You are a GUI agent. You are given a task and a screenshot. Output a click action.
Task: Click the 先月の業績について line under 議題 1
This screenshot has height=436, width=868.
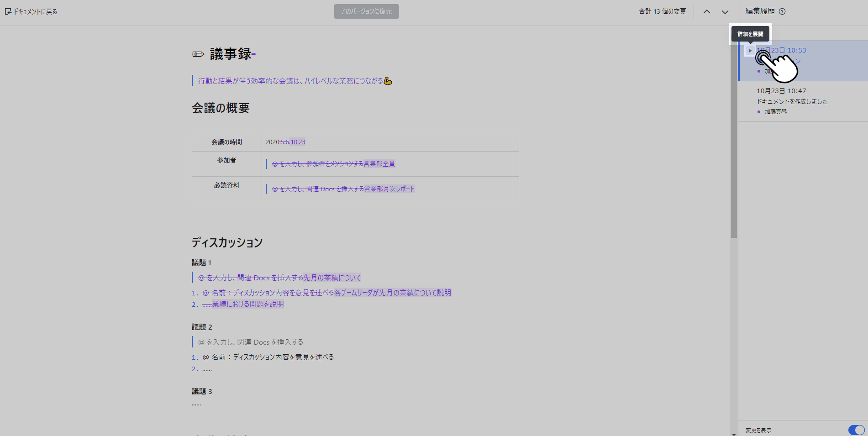[x=332, y=278]
